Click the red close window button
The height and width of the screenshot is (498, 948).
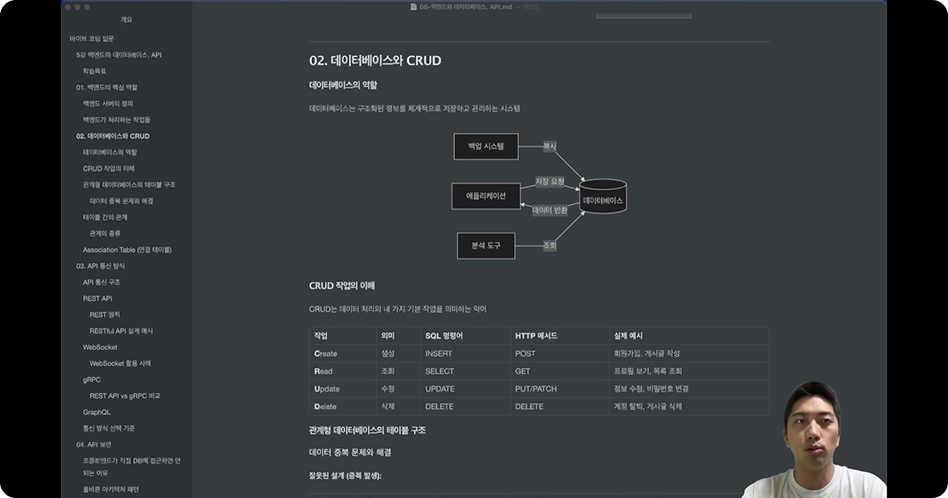click(x=68, y=6)
